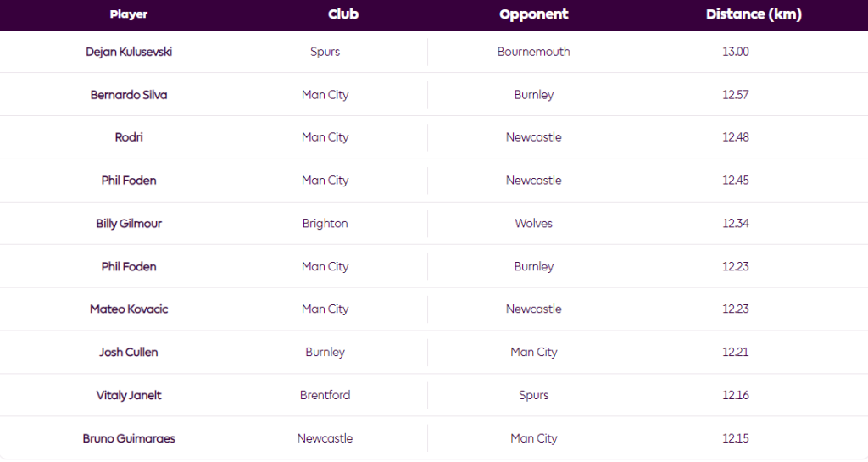The width and height of the screenshot is (868, 462).
Task: Open Billy Gilmour's player entry
Action: click(129, 224)
